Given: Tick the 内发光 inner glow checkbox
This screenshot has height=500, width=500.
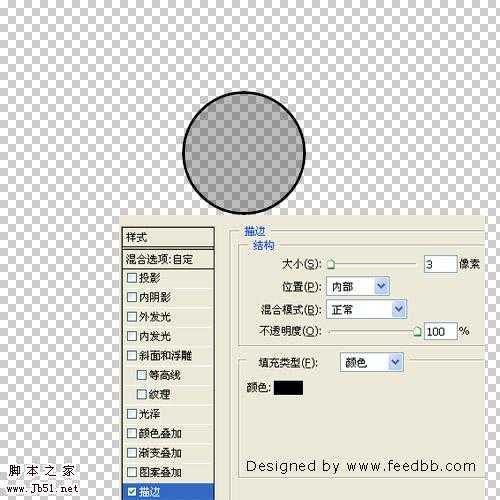Looking at the screenshot, I should tap(132, 336).
